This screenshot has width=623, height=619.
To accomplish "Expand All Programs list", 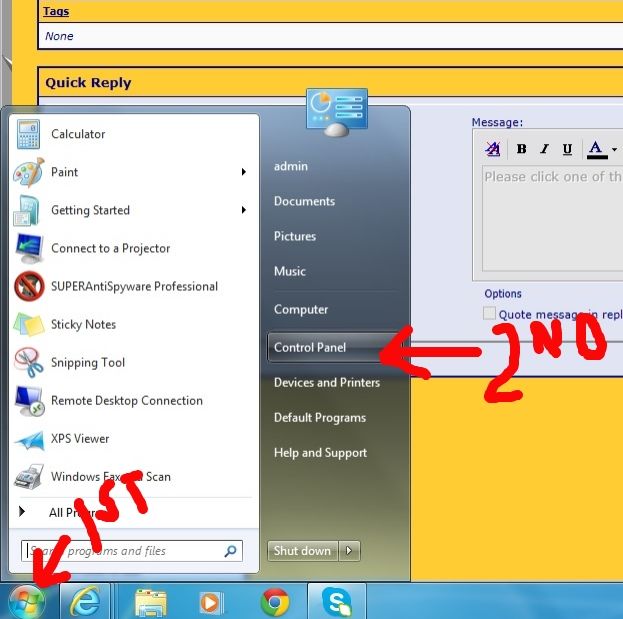I will click(x=134, y=512).
